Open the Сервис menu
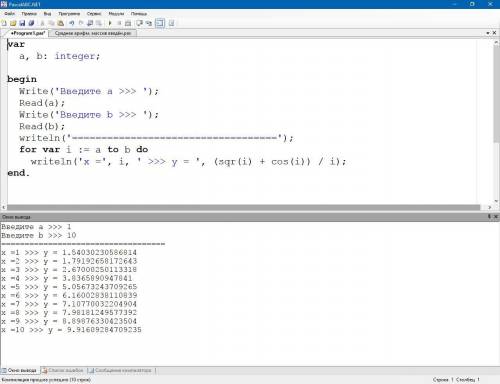Viewport: 500px width, 384px height. pos(94,14)
